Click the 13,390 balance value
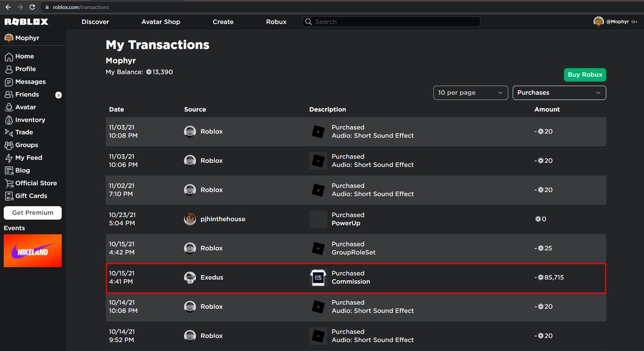 (159, 72)
